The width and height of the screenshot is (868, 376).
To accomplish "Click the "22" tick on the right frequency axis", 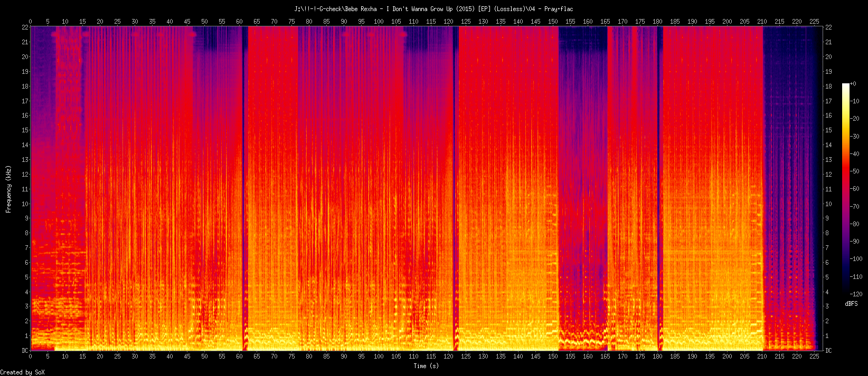I will [x=828, y=27].
